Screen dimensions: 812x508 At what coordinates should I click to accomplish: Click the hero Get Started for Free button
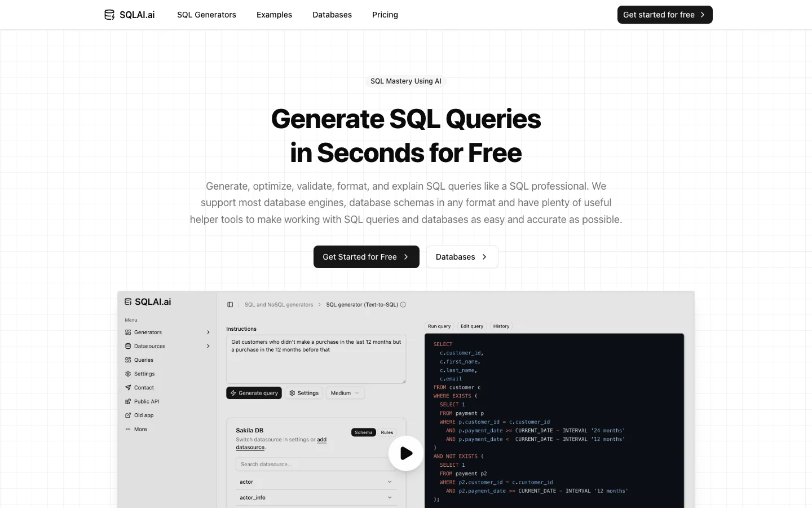(x=367, y=257)
